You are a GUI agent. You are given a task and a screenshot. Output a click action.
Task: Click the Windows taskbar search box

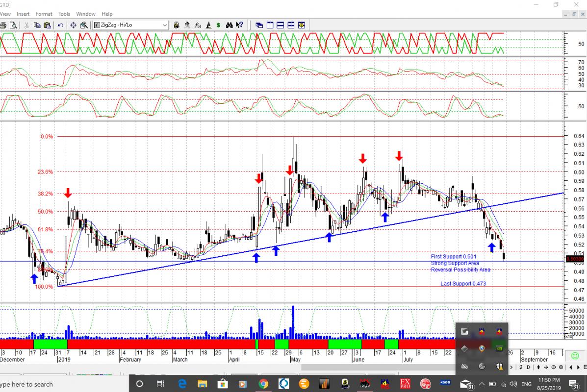64,384
